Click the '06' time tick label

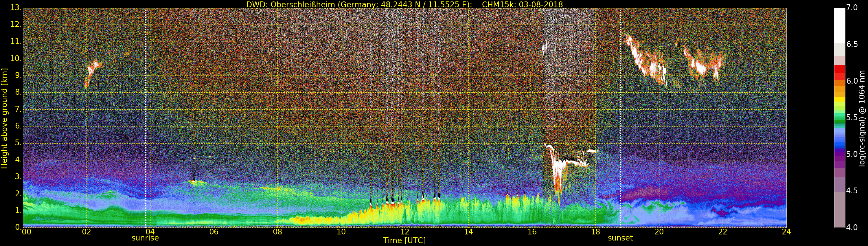214,232
